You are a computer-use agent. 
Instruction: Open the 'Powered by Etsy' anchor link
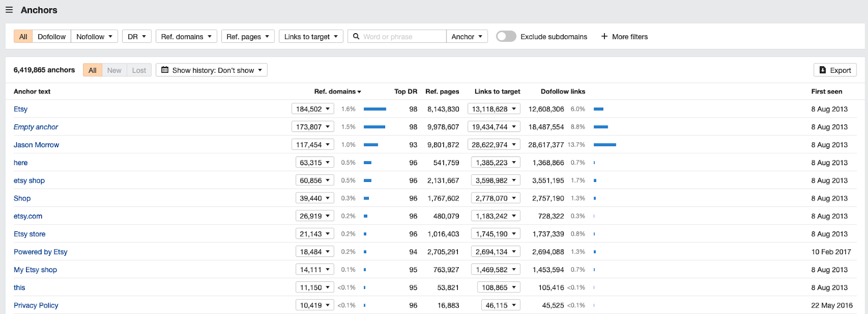[x=41, y=252]
